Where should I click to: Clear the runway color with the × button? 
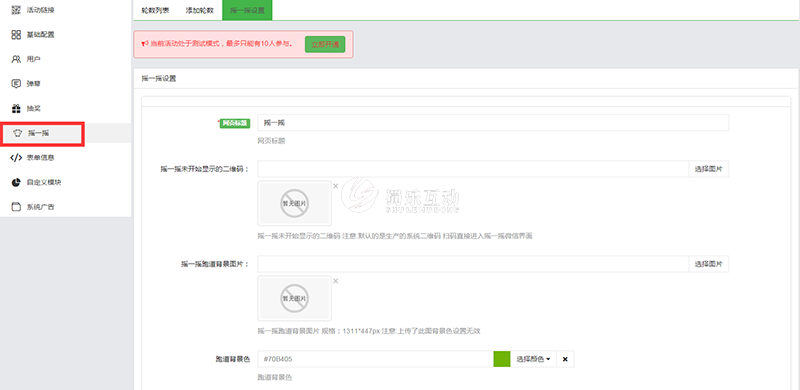pyautogui.click(x=565, y=359)
